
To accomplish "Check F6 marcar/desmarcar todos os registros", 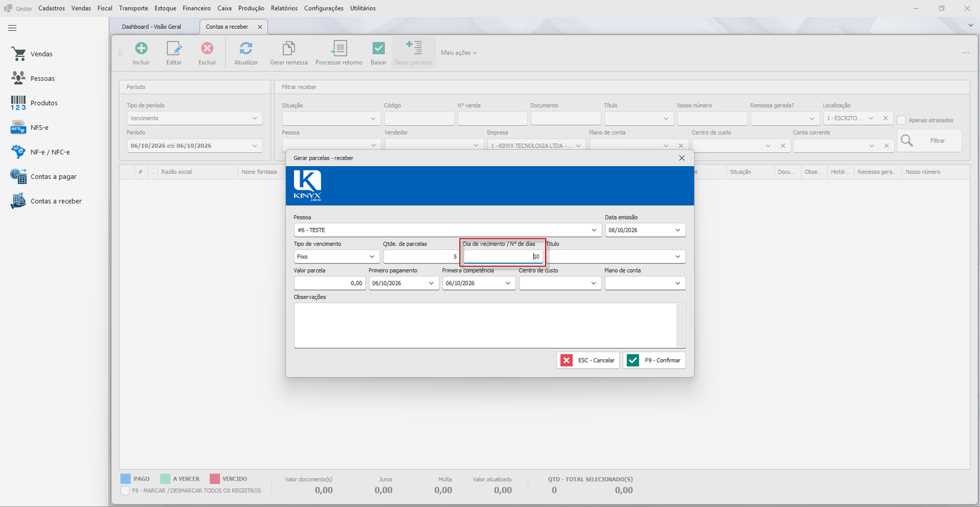I will [x=125, y=490].
